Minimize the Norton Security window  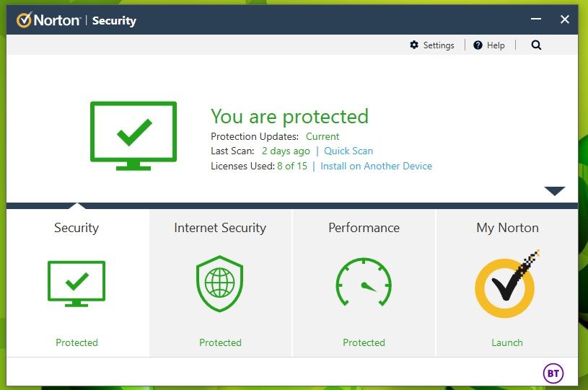(536, 19)
